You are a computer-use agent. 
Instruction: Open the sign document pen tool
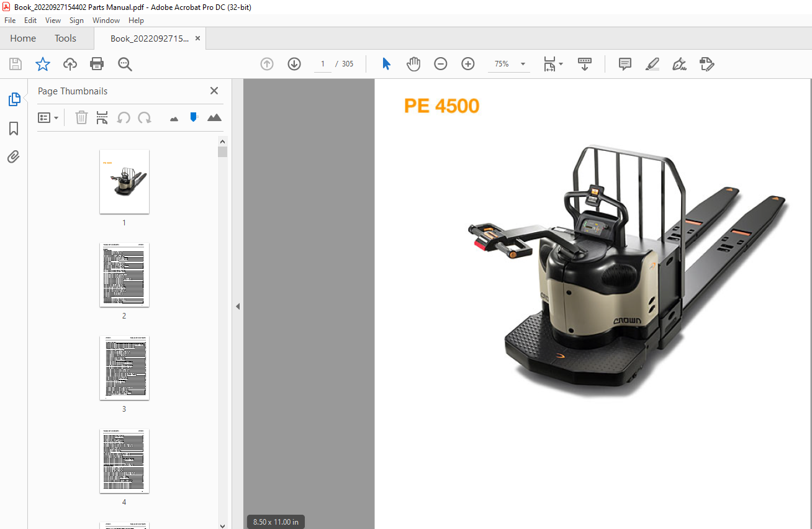tap(679, 64)
